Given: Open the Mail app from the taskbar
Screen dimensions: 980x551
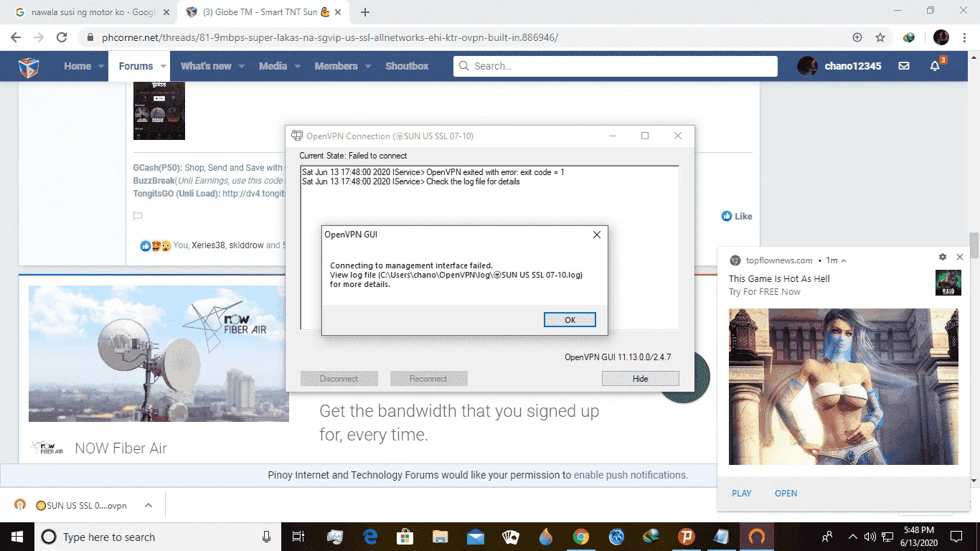Looking at the screenshot, I should (x=476, y=537).
